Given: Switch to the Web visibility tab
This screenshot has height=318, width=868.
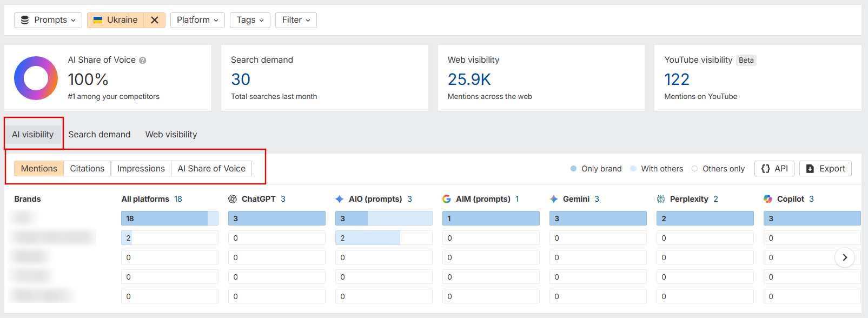Looking at the screenshot, I should tap(171, 134).
